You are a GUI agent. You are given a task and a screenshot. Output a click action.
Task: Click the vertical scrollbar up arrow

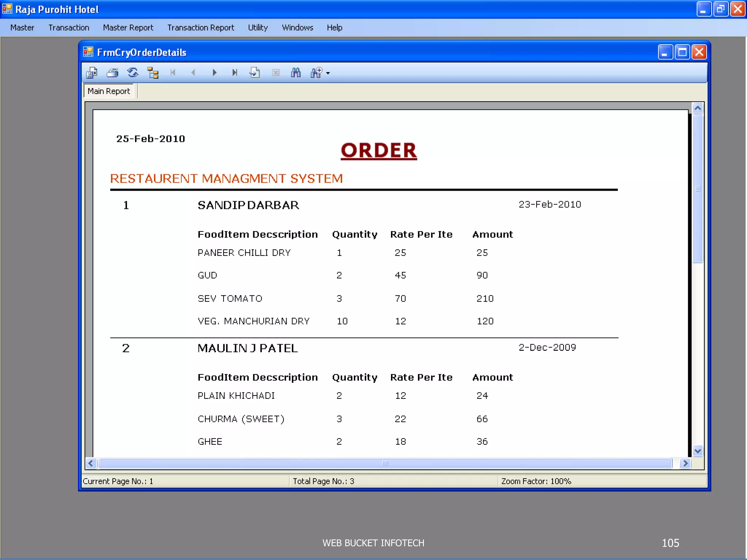[x=698, y=108]
